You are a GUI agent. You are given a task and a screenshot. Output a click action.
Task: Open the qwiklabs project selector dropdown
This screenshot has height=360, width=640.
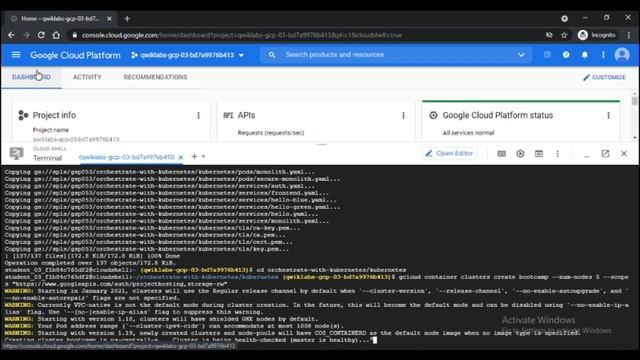click(x=187, y=55)
